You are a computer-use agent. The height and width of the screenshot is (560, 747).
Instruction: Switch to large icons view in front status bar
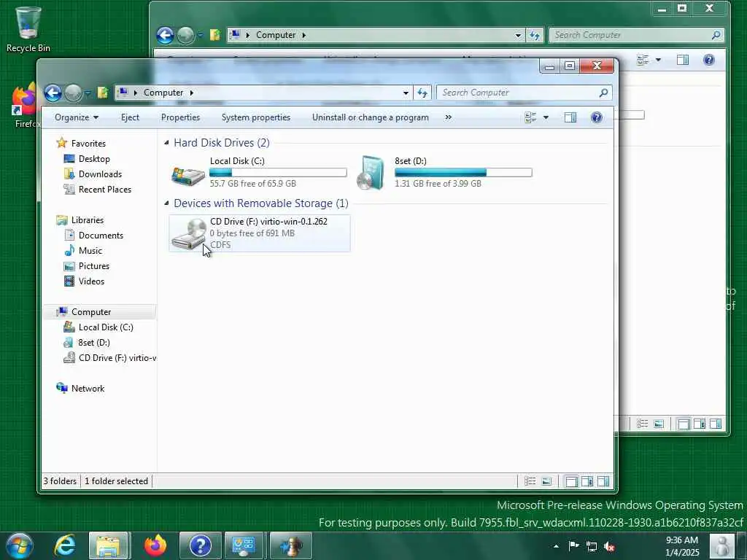coord(546,481)
